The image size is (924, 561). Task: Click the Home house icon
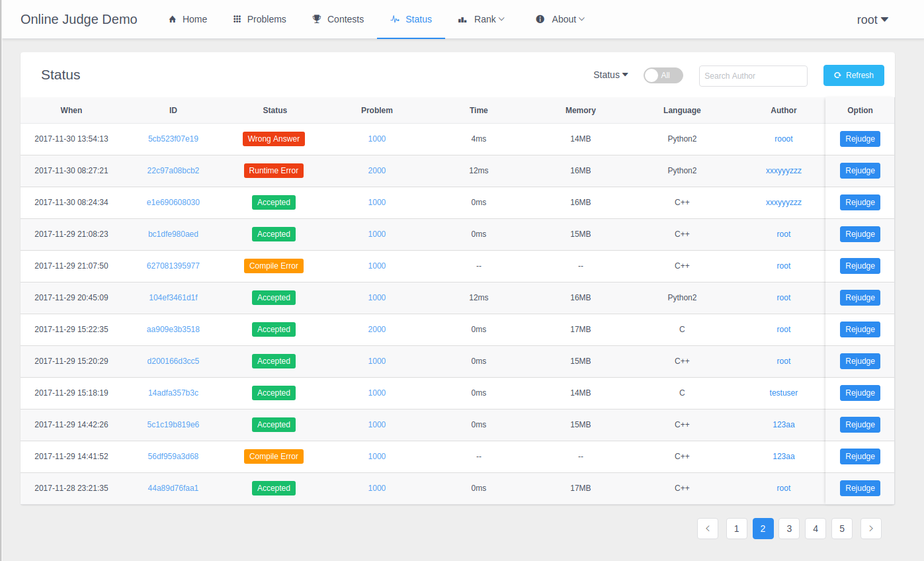[171, 19]
